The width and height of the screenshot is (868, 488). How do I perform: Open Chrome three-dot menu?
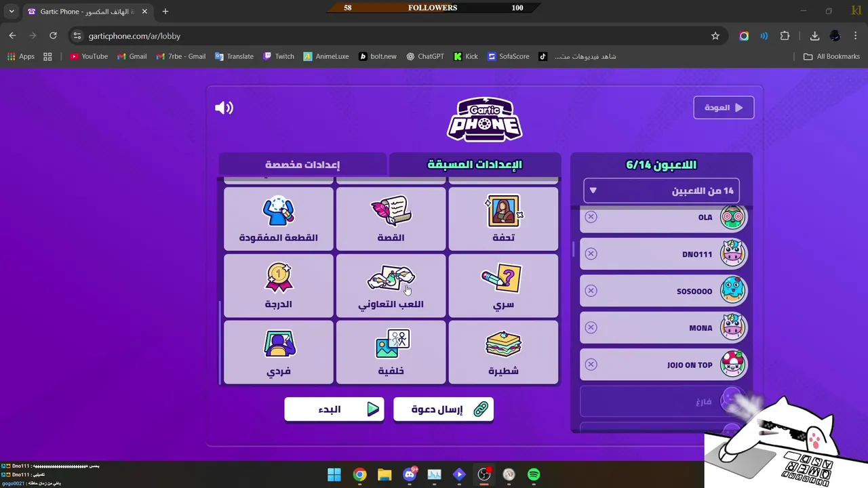tap(856, 36)
